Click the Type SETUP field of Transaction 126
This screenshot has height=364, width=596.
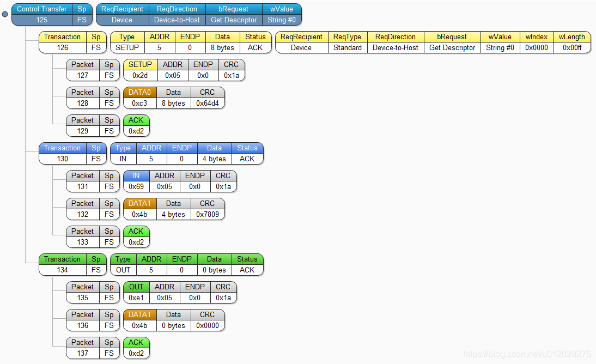coord(127,42)
